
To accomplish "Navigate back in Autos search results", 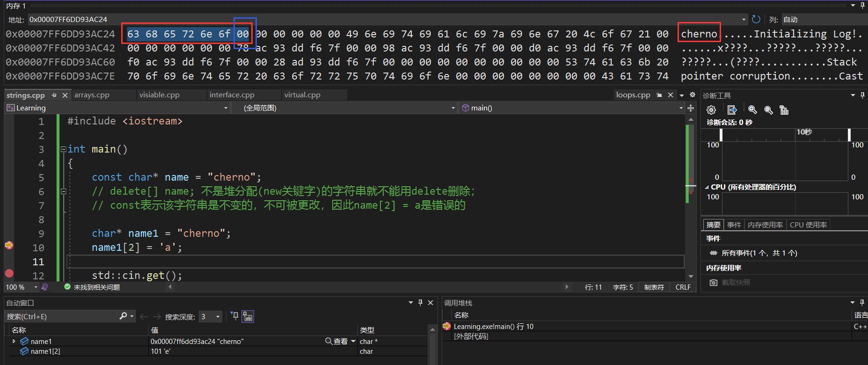I will pos(144,317).
